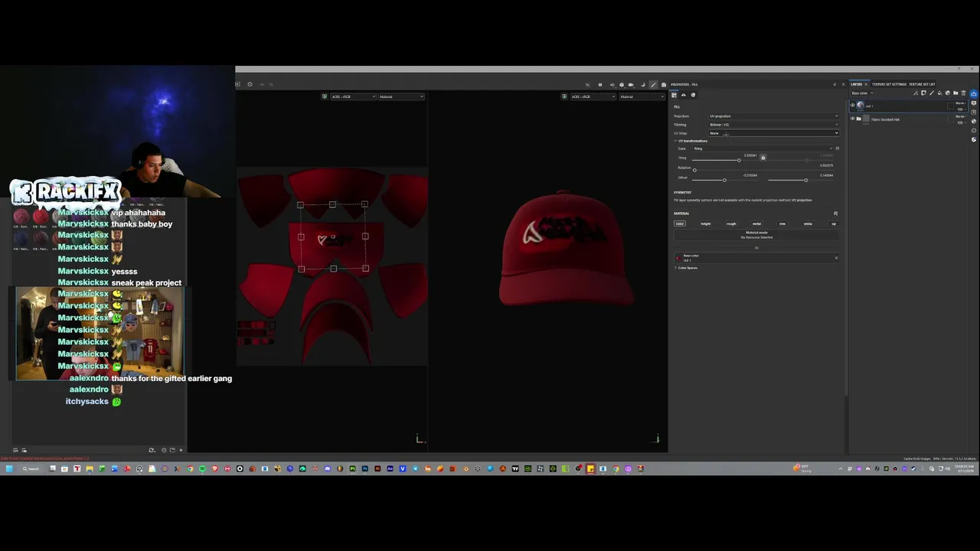Click the Material mode No Resource Selected button

tap(756, 235)
